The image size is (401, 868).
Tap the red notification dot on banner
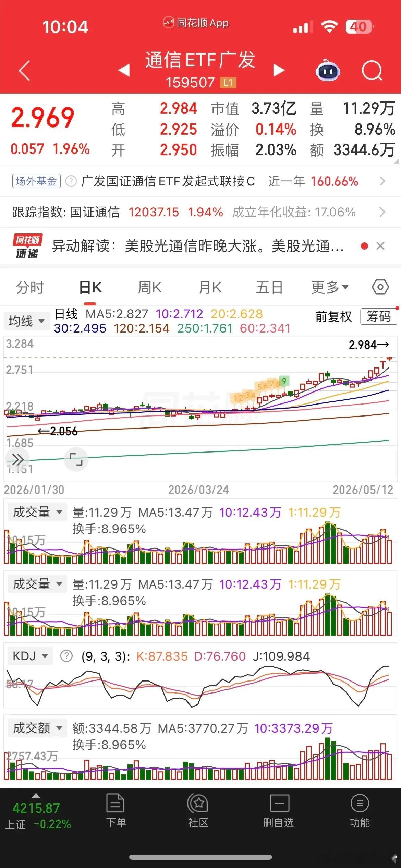(365, 246)
